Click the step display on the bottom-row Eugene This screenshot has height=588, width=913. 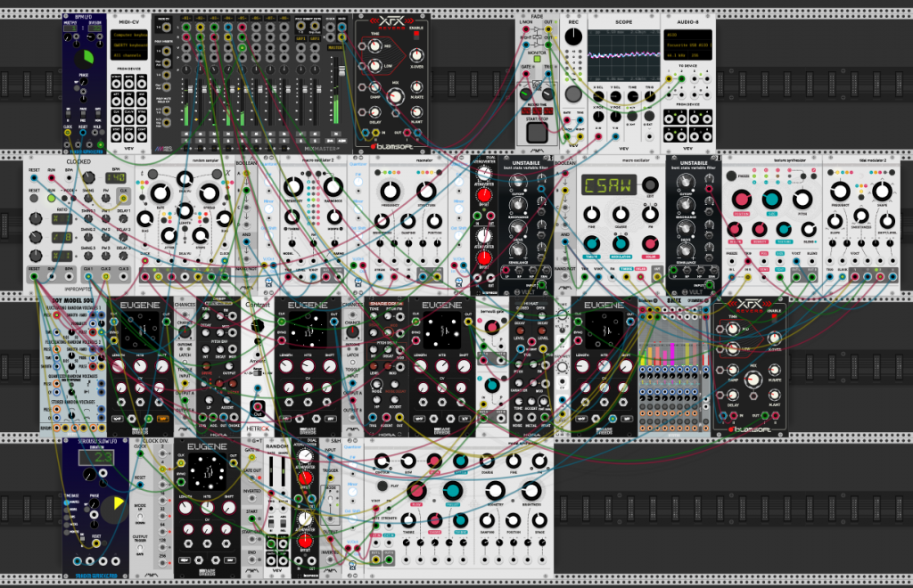point(207,471)
